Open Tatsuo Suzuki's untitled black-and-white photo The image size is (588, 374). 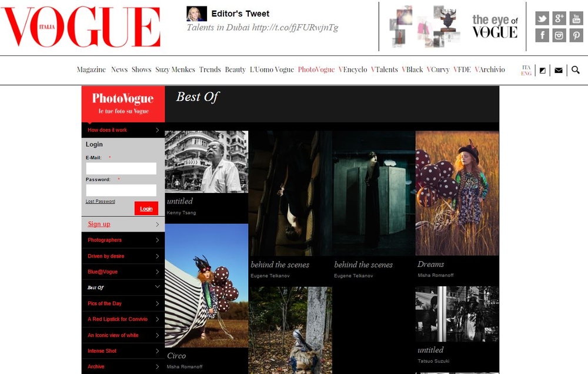457,314
